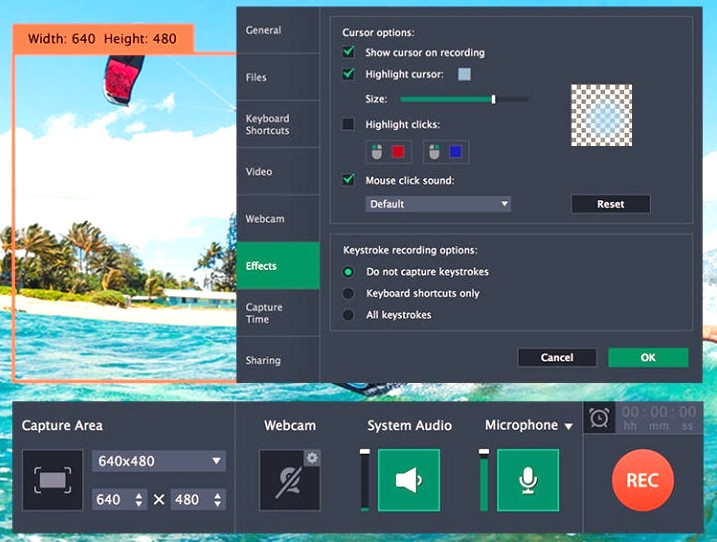Click the width 640 stepper arrows
Screen dimensions: 717x542
click(139, 499)
